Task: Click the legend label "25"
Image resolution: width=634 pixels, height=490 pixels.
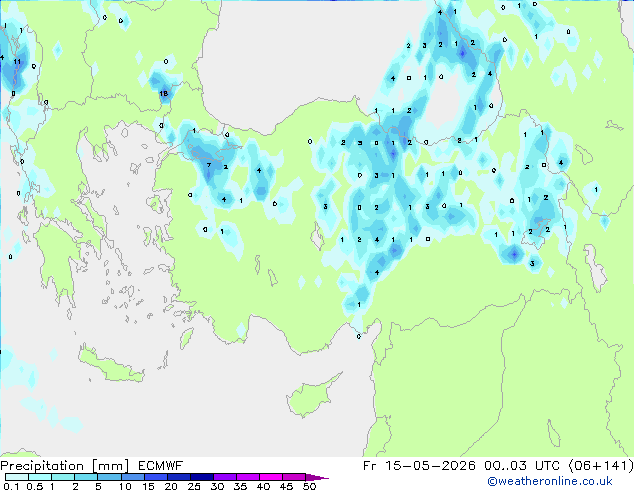Action: 194,486
